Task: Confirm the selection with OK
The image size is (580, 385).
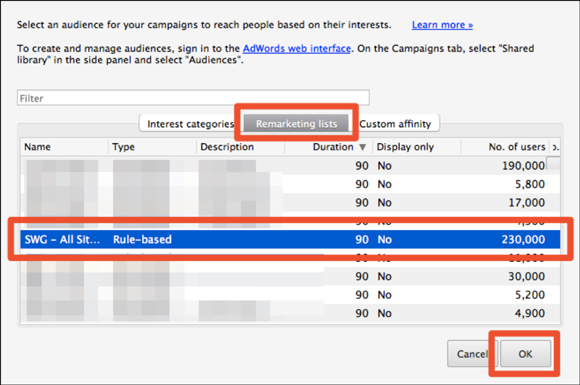Action: (525, 354)
